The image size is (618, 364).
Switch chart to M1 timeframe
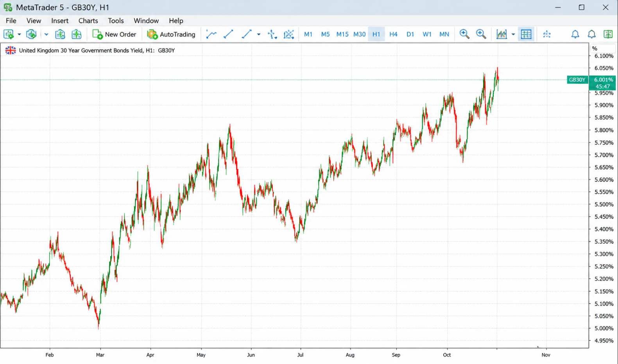[x=308, y=34]
